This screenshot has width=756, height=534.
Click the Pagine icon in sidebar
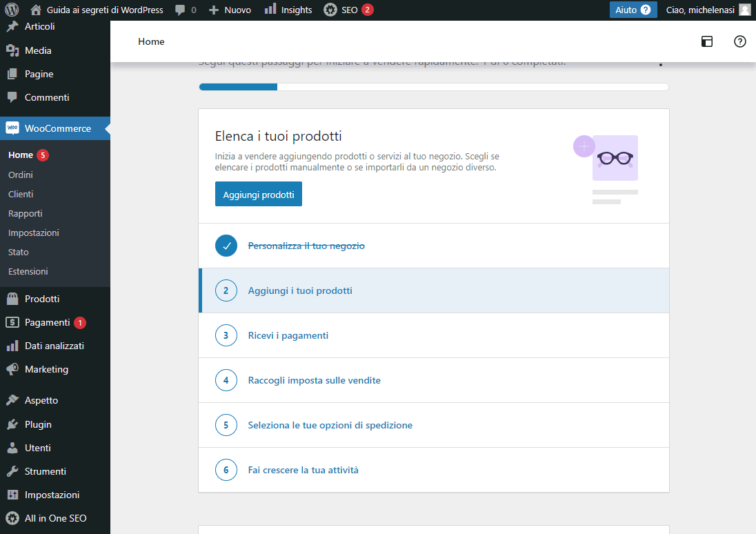(12, 74)
